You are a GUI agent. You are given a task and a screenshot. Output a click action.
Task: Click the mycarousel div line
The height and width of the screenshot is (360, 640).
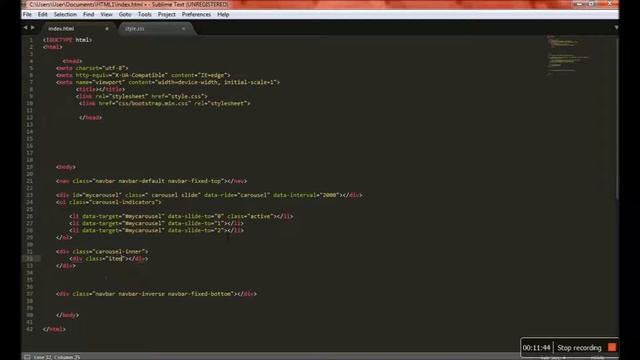click(209, 195)
